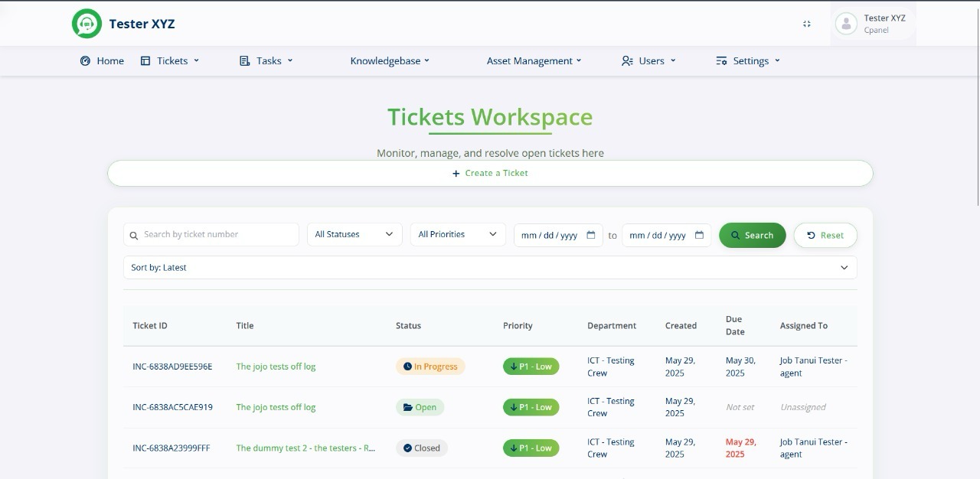Open ticket titled The jojo tests off log, In Progress row
Screen dimensions: 980x479
[x=276, y=367]
